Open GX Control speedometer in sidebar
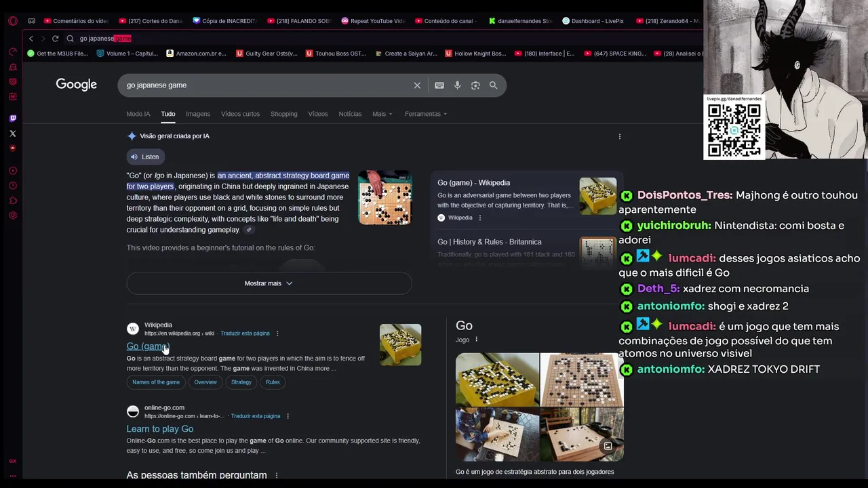Image resolution: width=868 pixels, height=488 pixels. [x=12, y=52]
